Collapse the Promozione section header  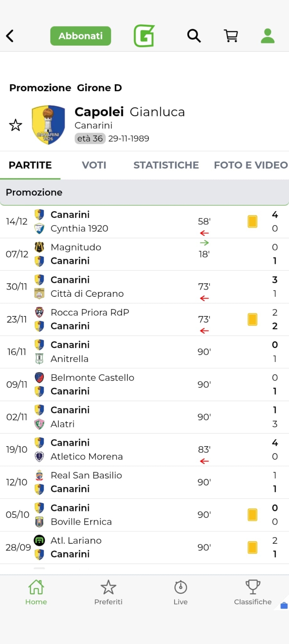tap(144, 192)
